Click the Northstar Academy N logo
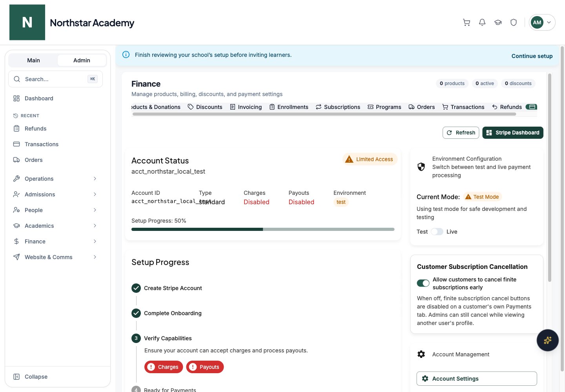Screen dimensions: 565x392 click(27, 22)
